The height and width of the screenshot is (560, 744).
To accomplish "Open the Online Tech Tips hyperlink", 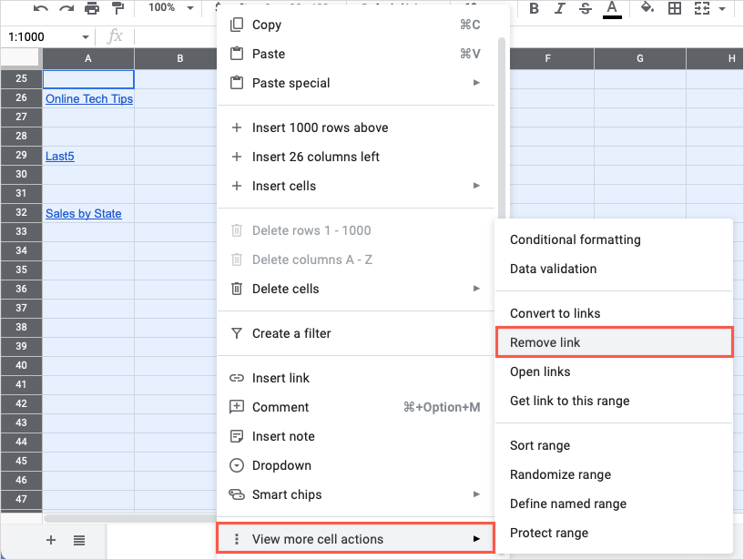I will pyautogui.click(x=88, y=98).
